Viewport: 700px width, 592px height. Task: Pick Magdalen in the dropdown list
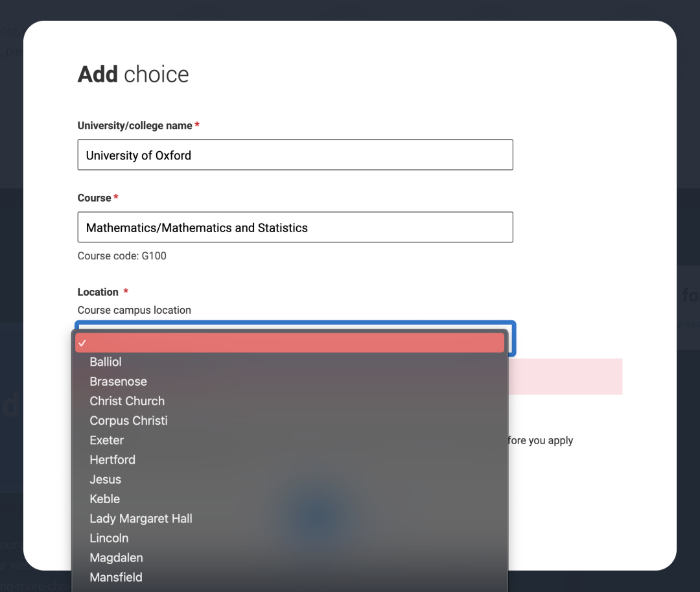tap(290, 558)
